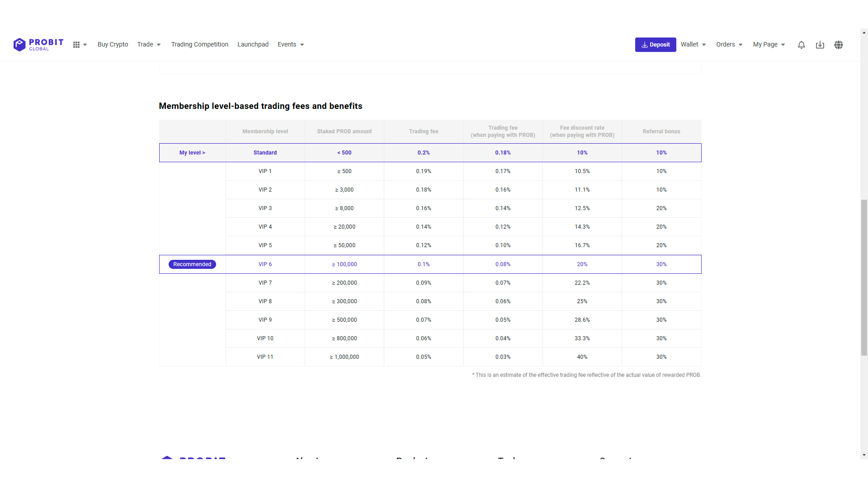Viewport: 868px width, 488px height.
Task: Select the VIP 5 row label
Action: 265,245
